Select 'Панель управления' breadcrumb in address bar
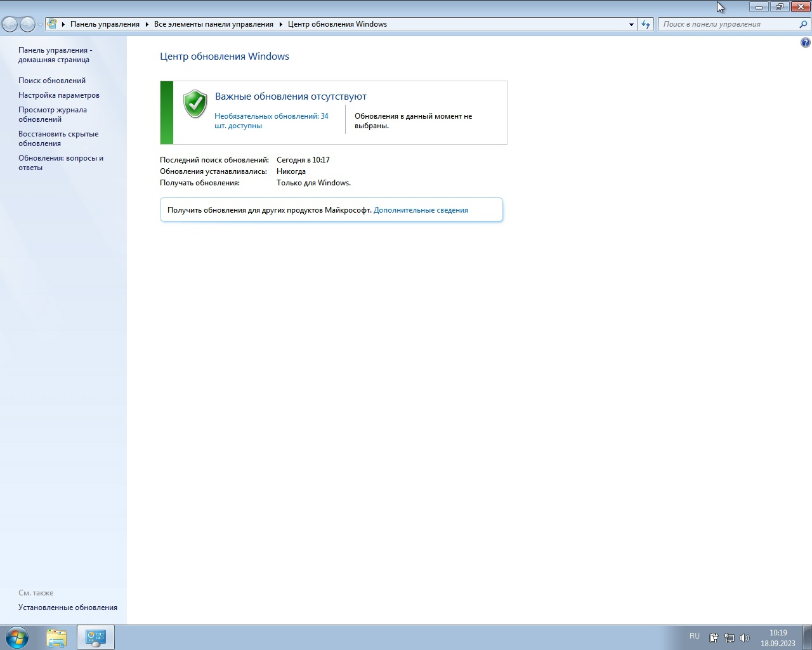 (x=105, y=24)
